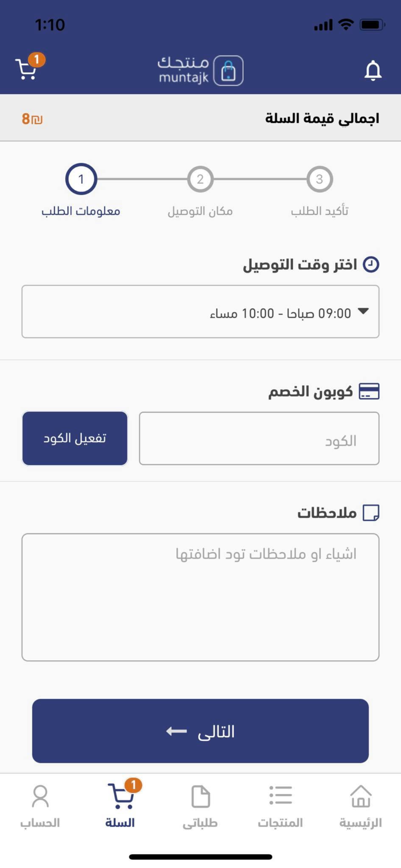Image resolution: width=401 pixels, height=868 pixels.
Task: Open the الرئيسية home tab
Action: (360, 806)
